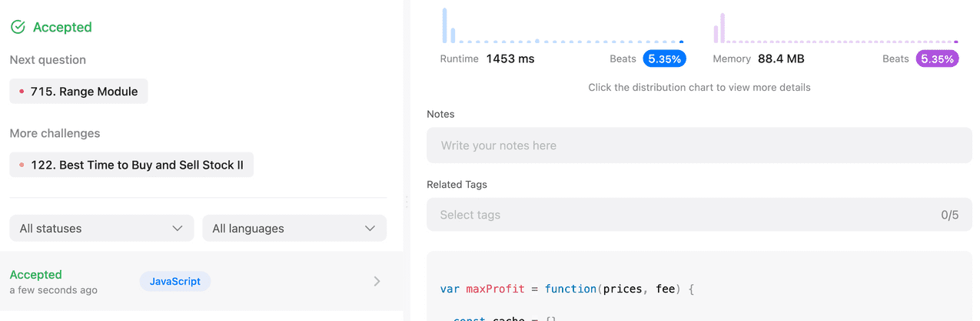
Task: Select the JavaScript language tag
Action: 174,282
